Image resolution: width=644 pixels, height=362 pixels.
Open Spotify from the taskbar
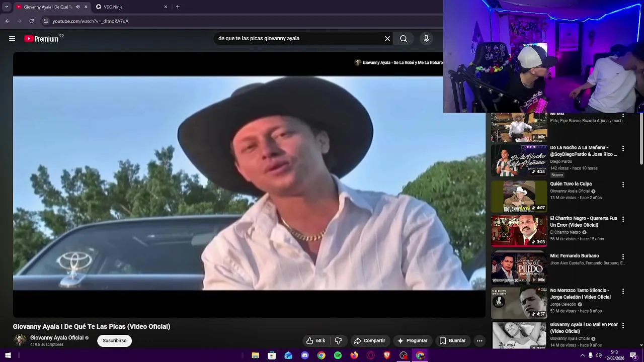pyautogui.click(x=338, y=355)
